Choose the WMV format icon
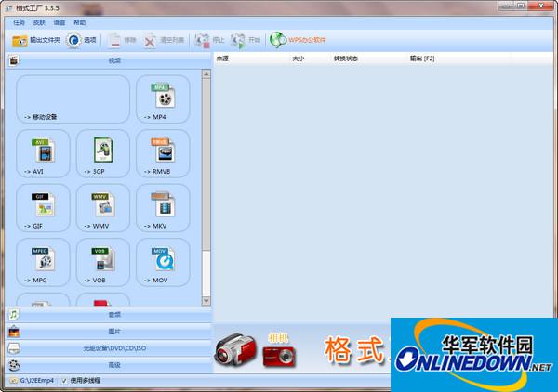This screenshot has height=392, width=558. [x=102, y=208]
